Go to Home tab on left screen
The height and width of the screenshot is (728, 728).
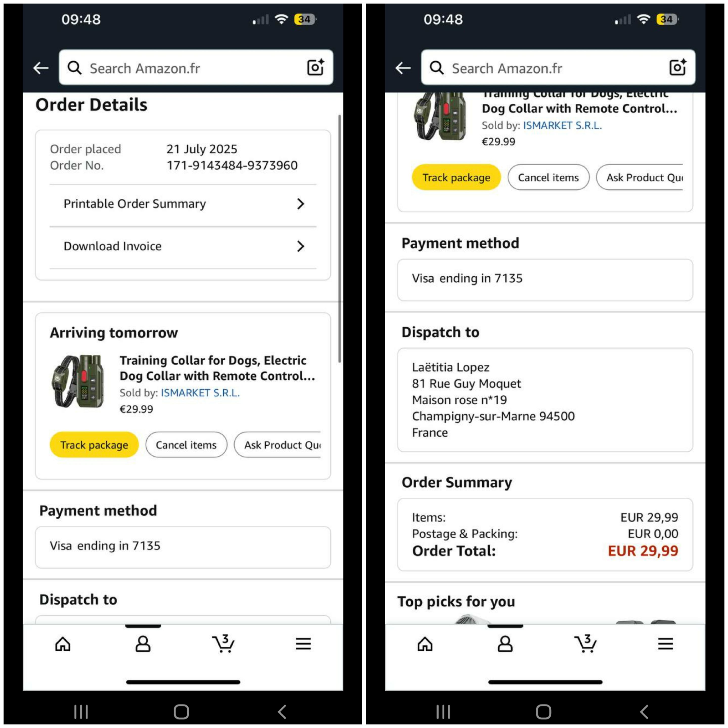[x=62, y=644]
